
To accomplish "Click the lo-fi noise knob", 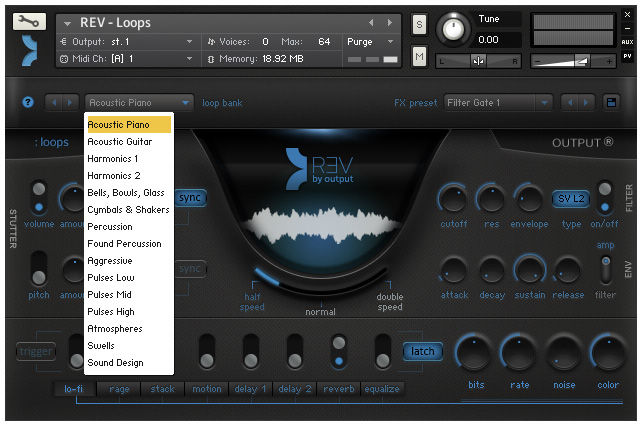I will (x=563, y=353).
